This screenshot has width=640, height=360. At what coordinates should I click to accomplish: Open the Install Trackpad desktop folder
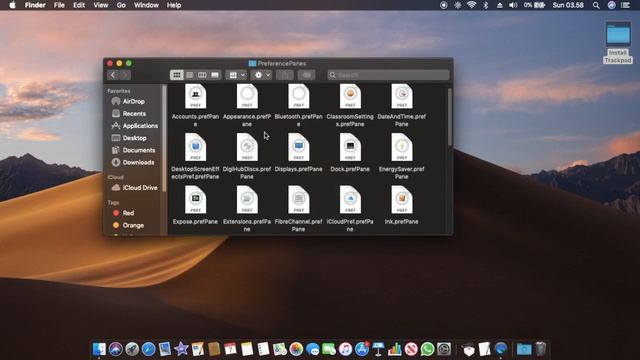(x=618, y=43)
